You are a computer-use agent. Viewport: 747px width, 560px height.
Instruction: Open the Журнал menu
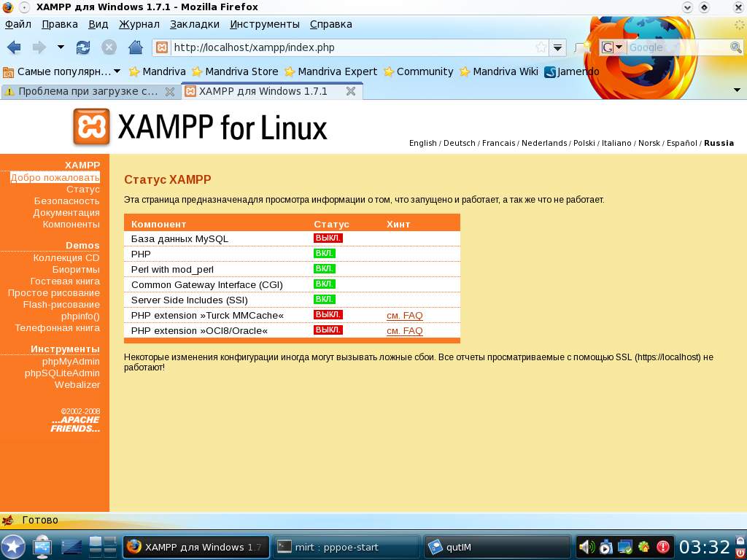pyautogui.click(x=139, y=24)
